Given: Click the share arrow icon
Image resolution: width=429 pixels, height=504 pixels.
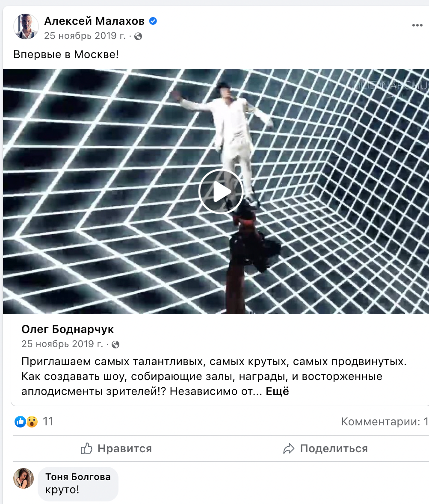Looking at the screenshot, I should [x=289, y=449].
